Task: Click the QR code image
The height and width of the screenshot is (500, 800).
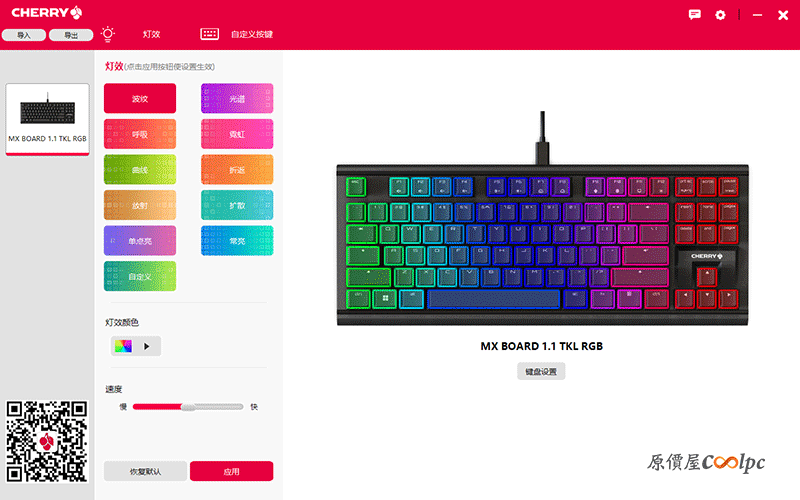Action: (47, 441)
